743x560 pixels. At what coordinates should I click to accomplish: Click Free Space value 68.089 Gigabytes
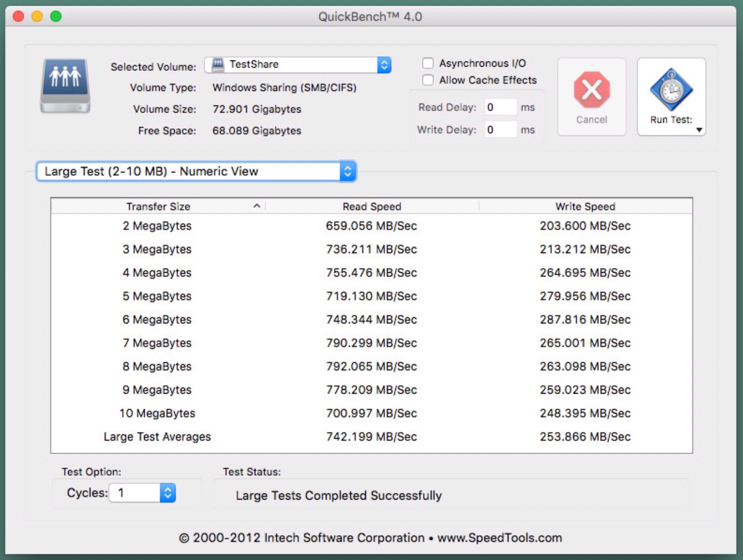(257, 131)
